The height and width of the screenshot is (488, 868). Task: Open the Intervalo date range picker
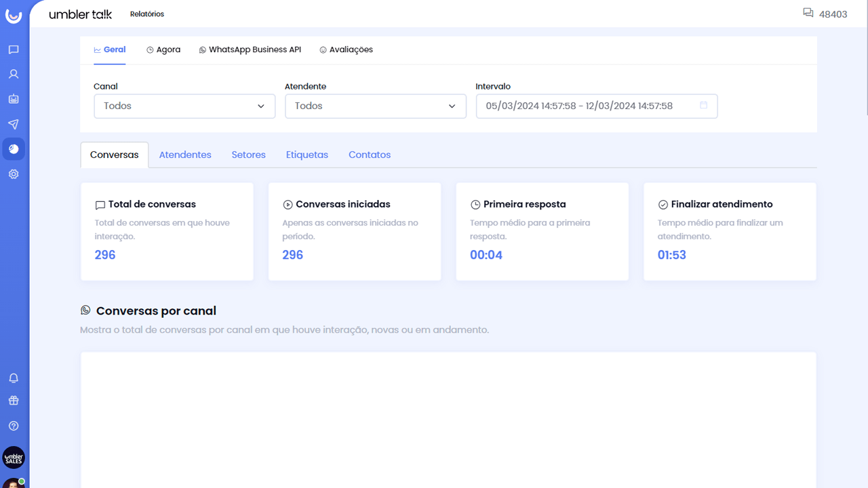pos(596,106)
